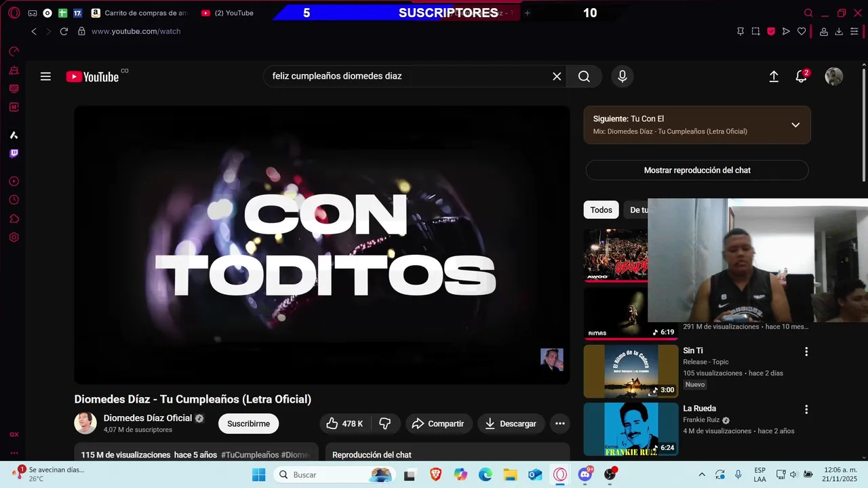Open the pinned tab with white cross icon
The width and height of the screenshot is (868, 488).
pyautogui.click(x=63, y=13)
